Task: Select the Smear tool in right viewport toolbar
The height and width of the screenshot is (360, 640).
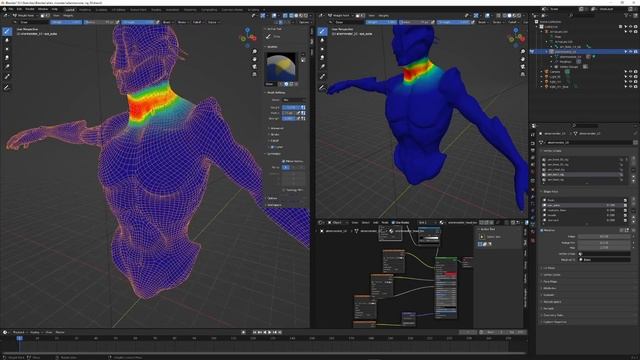Action: click(322, 58)
